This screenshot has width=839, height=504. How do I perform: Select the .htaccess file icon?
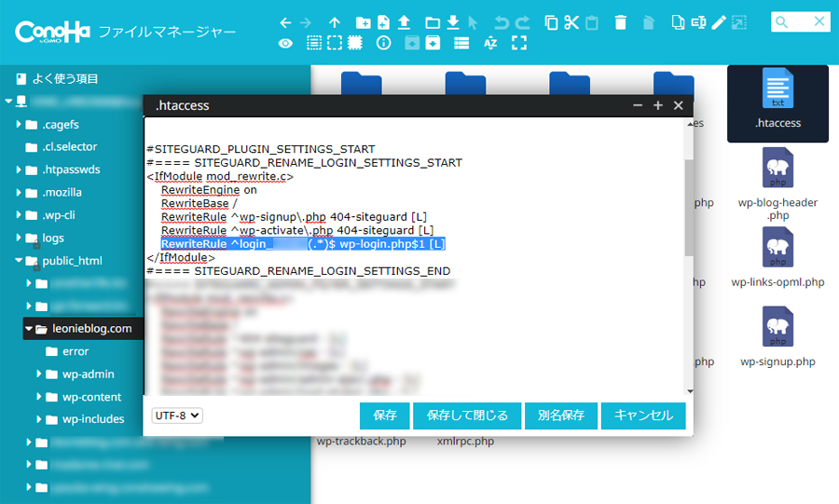777,103
